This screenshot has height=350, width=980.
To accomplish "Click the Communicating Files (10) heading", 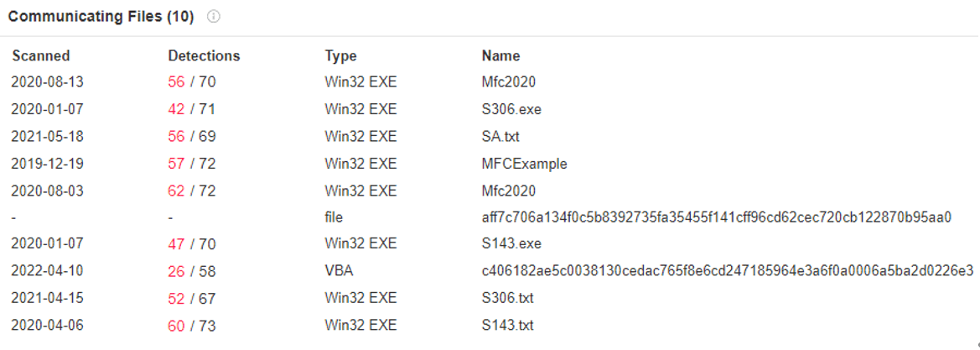I will 101,16.
